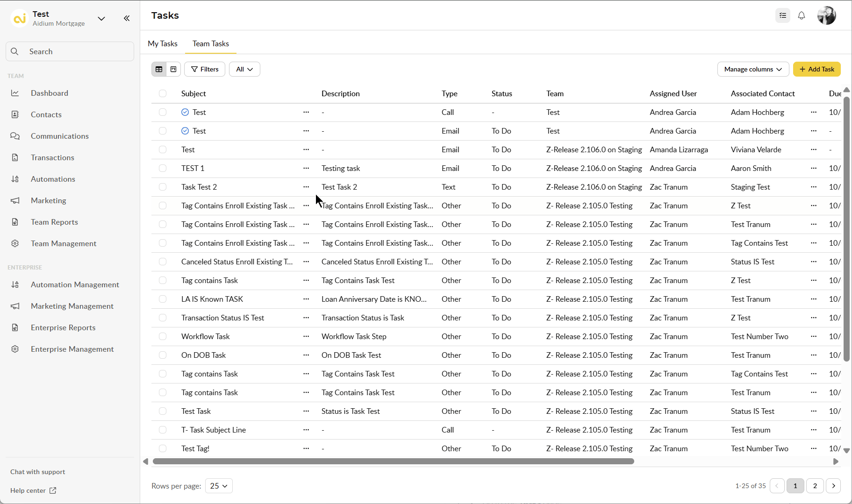Image resolution: width=852 pixels, height=504 pixels.
Task: Open Team Reports in sidebar
Action: (x=54, y=222)
